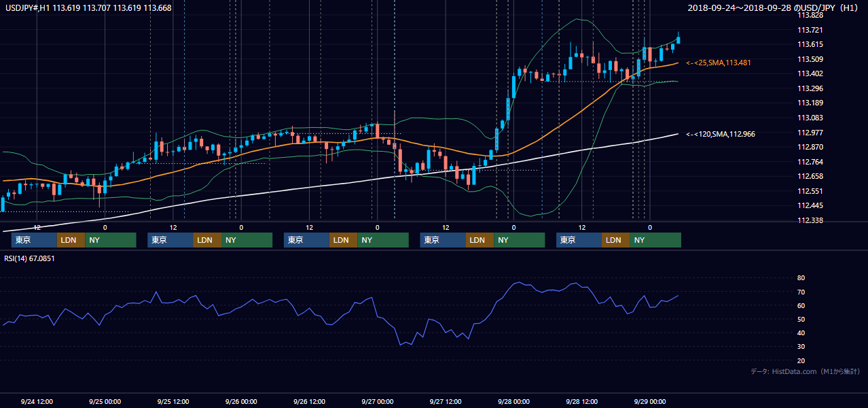868x408 pixels.
Task: Click price axis value 112.338
Action: pyautogui.click(x=810, y=220)
